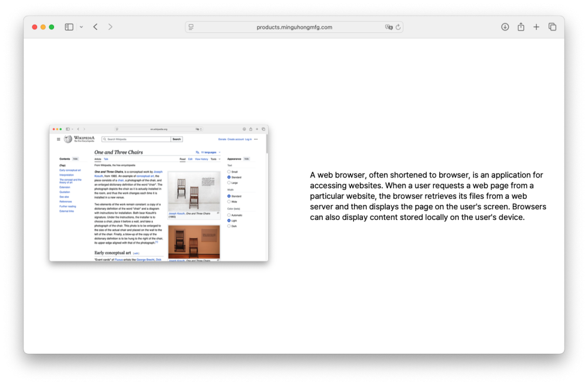Select the Automatic color radio button
This screenshot has height=385, width=588.
(x=229, y=215)
